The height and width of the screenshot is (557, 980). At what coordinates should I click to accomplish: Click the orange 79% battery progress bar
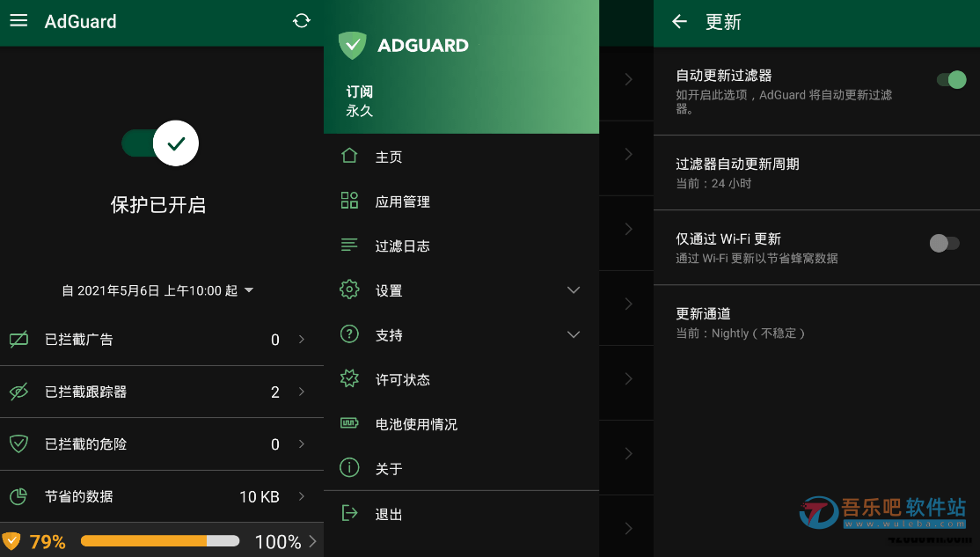(160, 541)
